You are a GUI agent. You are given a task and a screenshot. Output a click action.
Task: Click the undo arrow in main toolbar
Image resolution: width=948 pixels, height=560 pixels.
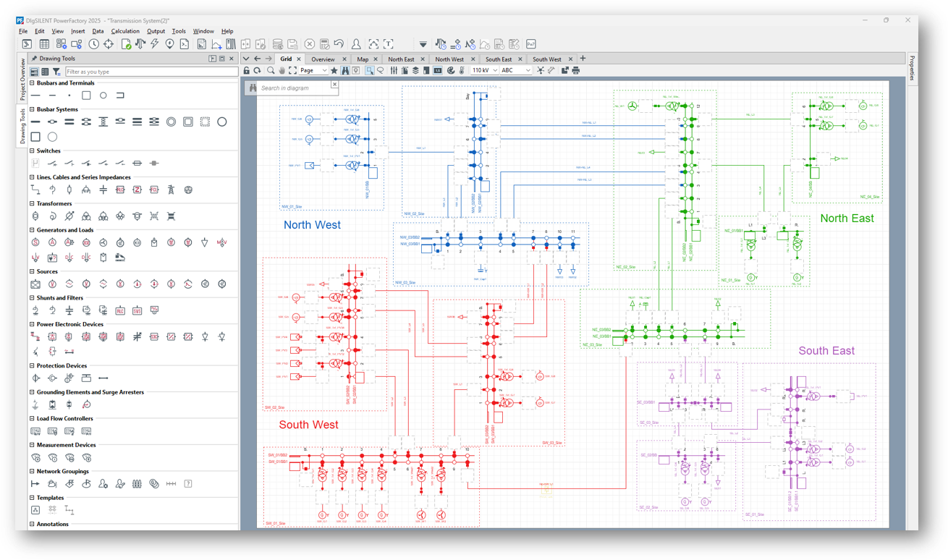point(339,44)
